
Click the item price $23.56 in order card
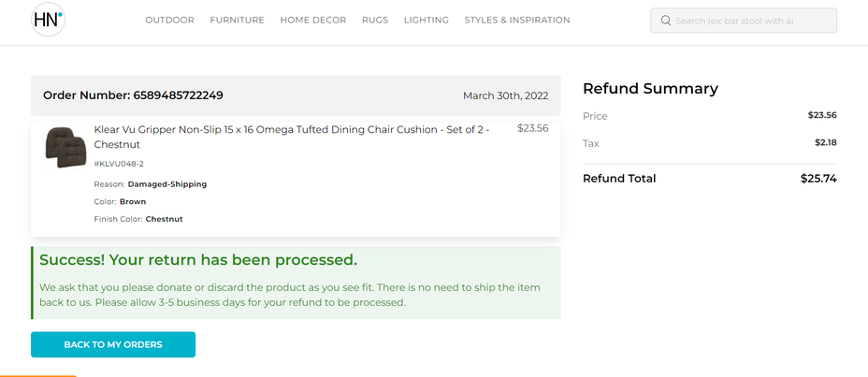pos(532,128)
